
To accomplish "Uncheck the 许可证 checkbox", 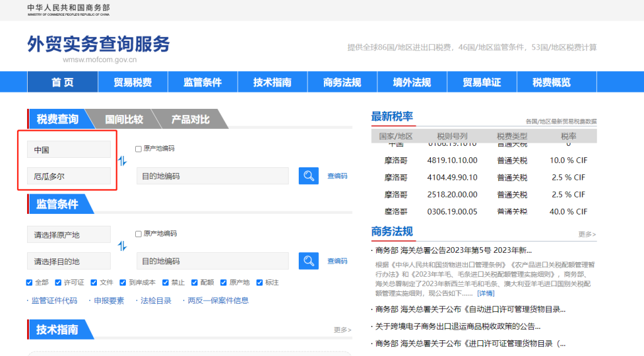I will click(58, 282).
